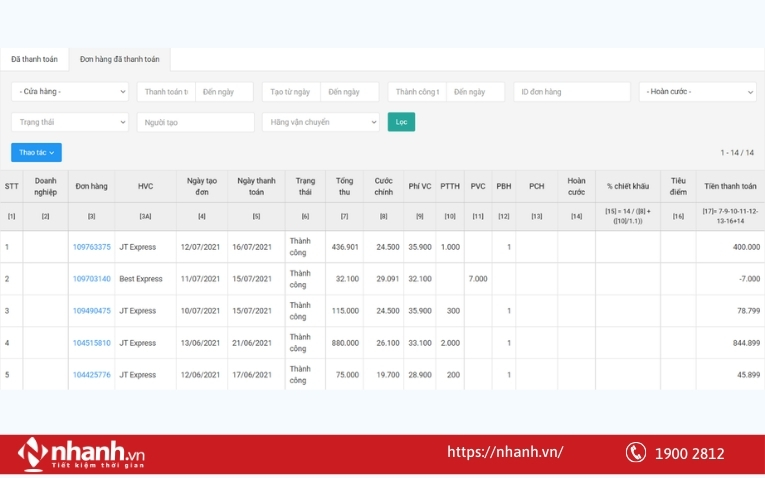Expand the Trạng thái filter dropdown
The width and height of the screenshot is (765, 478).
70,122
